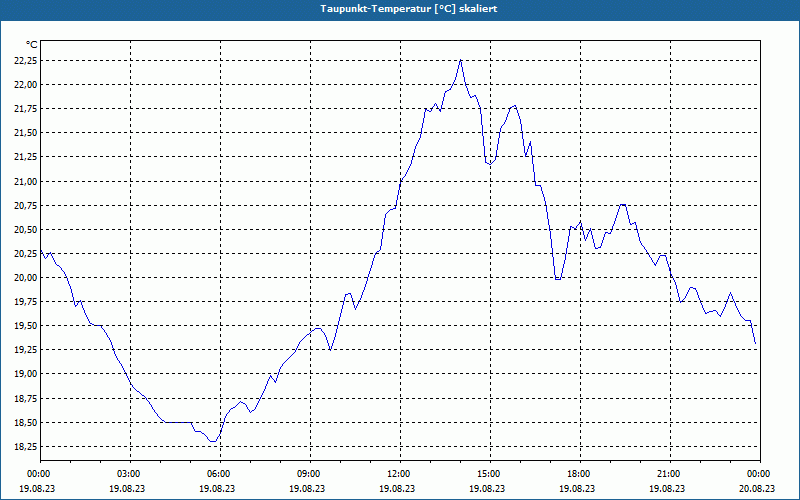Click the 21,75 y-axis value
Viewport: 800px width, 500px height.
pyautogui.click(x=25, y=109)
